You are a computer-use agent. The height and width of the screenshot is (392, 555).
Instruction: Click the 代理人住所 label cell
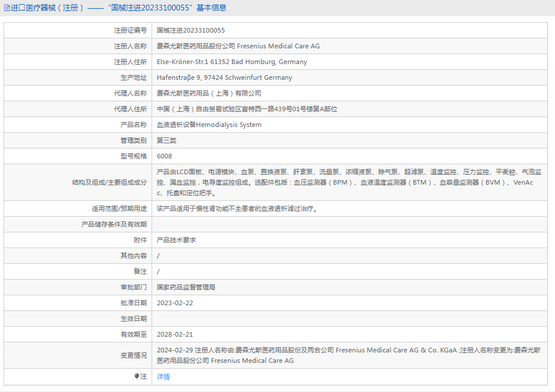[78, 109]
